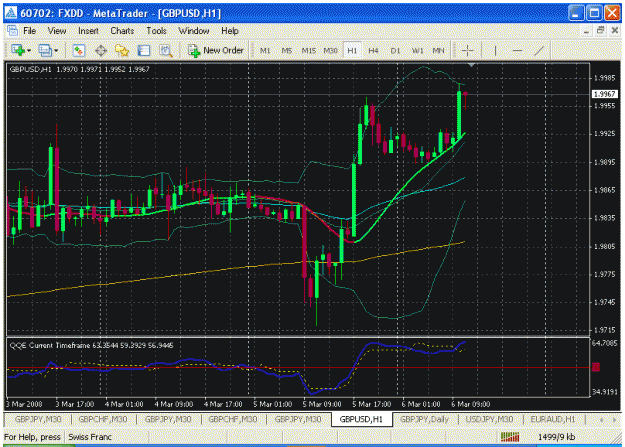Click the 6 Mar 09:00 time axis label
Image resolution: width=625 pixels, height=447 pixels.
470,404
